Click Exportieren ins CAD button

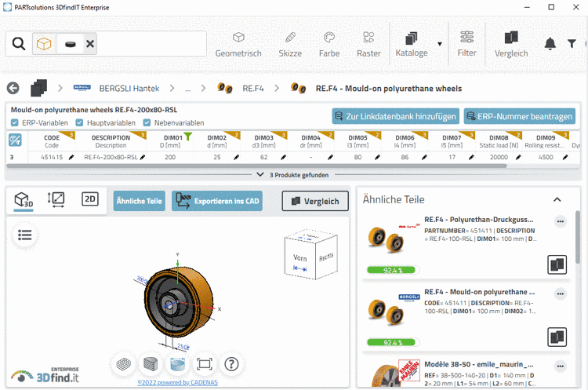tap(217, 201)
